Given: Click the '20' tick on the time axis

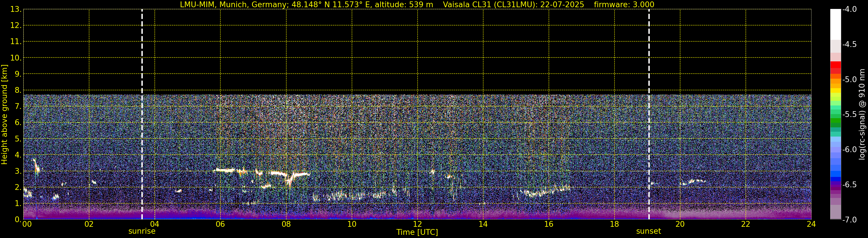Looking at the screenshot, I should point(680,224).
